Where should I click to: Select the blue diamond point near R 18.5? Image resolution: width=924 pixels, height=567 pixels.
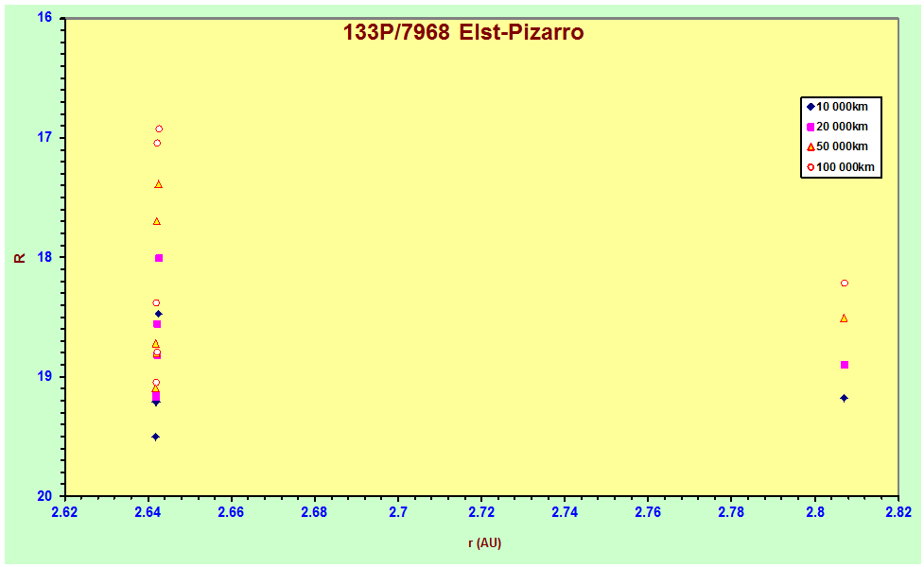159,314
